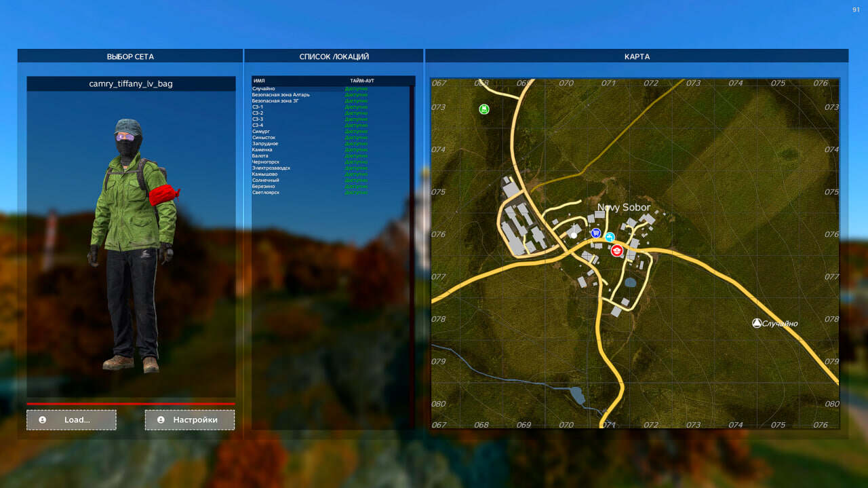Click the СПИСОК ЛОКАЦИЙ panel header
This screenshot has width=868, height=488.
334,56
